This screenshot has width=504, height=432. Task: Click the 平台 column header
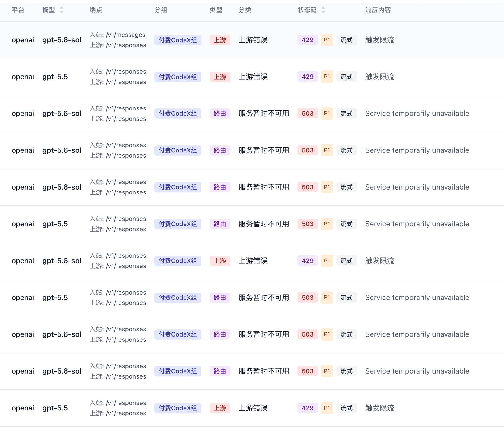18,10
